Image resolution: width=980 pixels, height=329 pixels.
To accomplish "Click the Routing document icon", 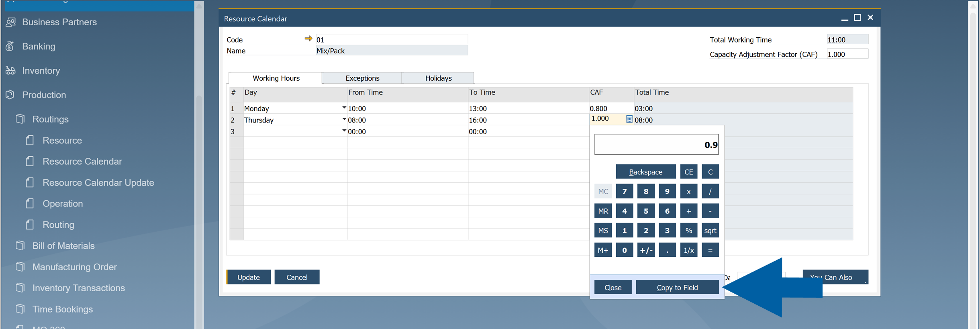I will pos(30,225).
